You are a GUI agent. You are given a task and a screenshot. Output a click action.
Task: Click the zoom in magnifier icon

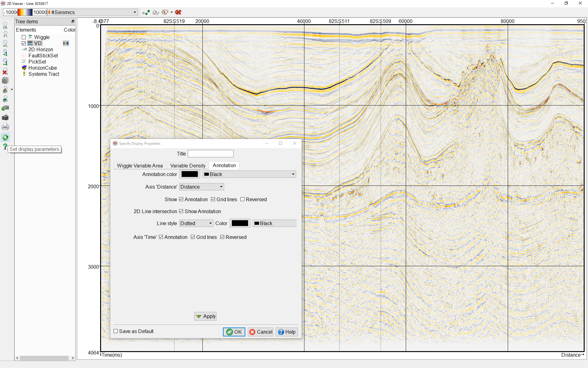5,34
